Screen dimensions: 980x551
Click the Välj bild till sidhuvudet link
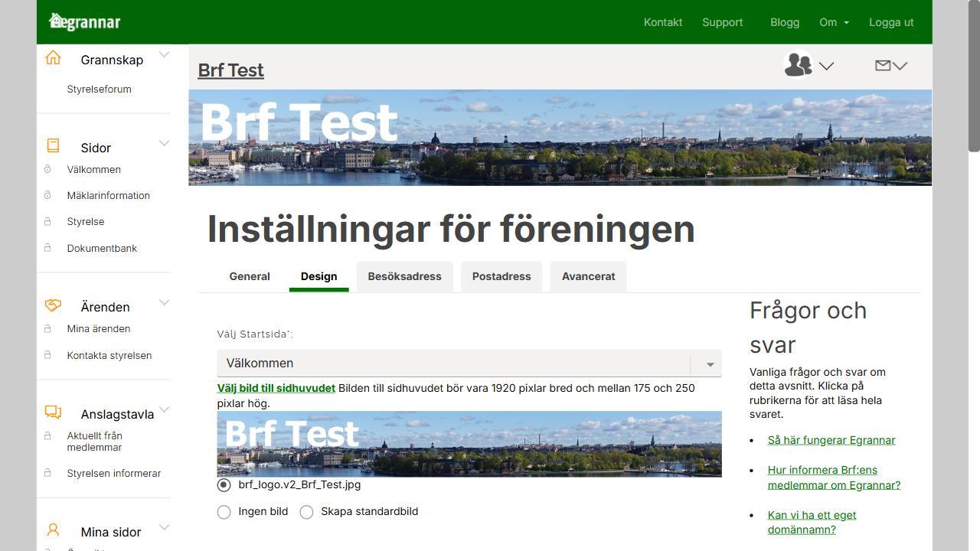tap(276, 388)
